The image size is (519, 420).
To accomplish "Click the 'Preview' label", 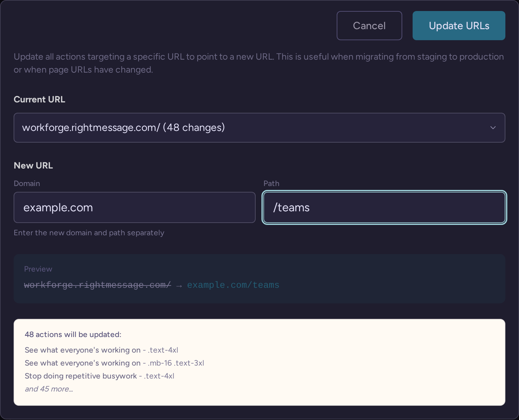I will coord(38,269).
